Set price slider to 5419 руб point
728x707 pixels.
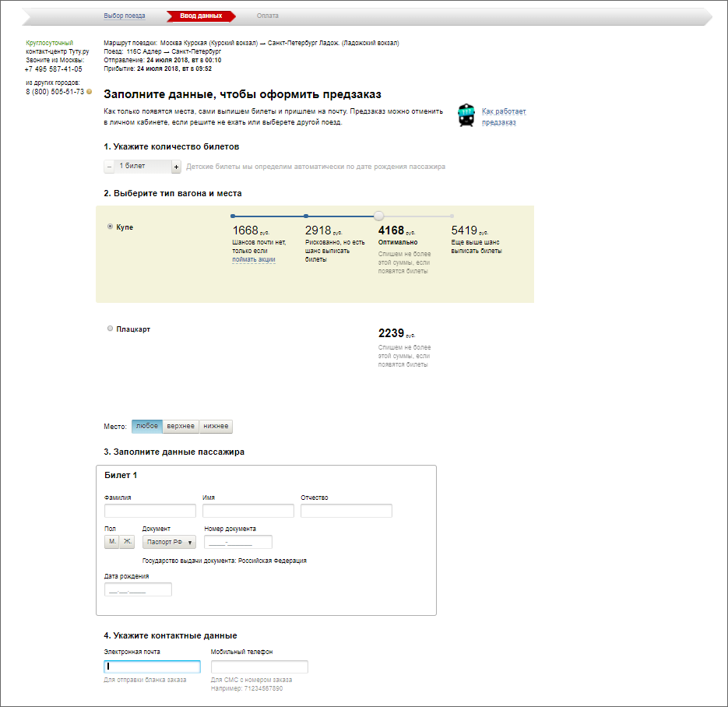coord(452,216)
